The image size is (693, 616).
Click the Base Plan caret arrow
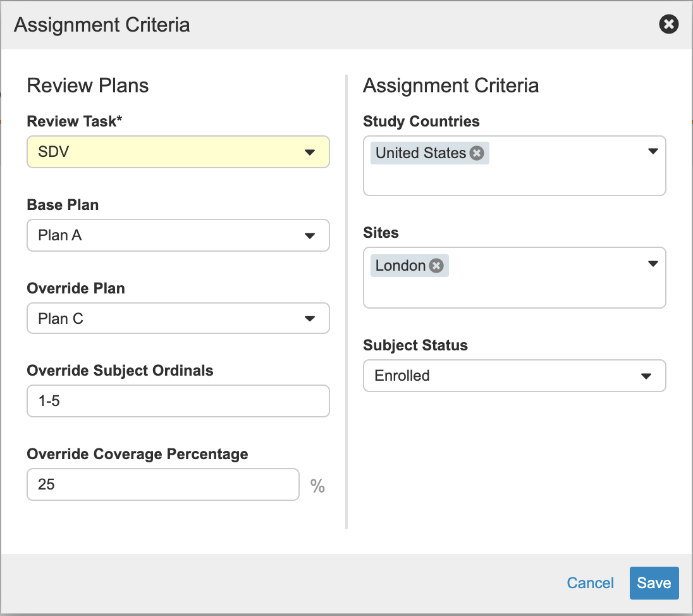click(x=310, y=236)
